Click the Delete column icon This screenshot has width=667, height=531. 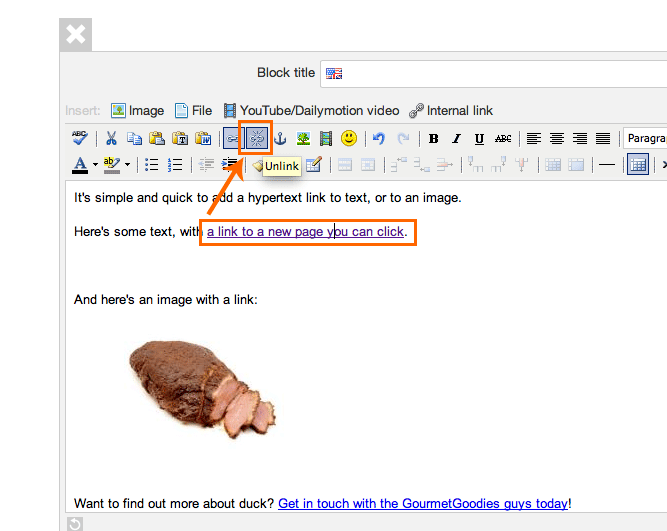point(521,165)
